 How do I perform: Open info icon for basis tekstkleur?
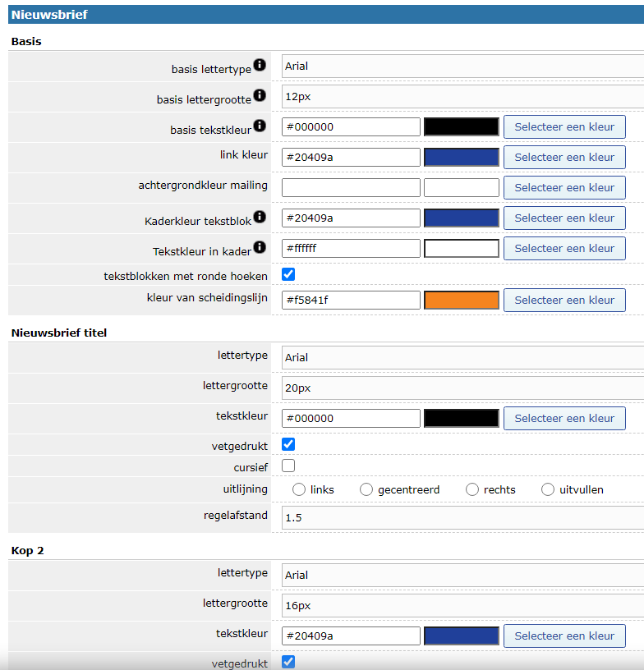(x=260, y=126)
